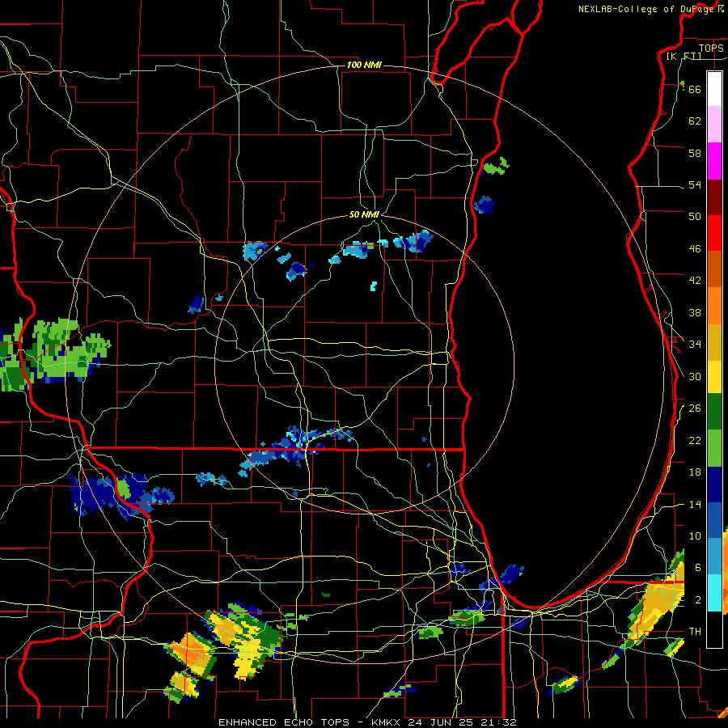The width and height of the screenshot is (728, 728).
Task: Select the '26' legend value
Action: [695, 408]
